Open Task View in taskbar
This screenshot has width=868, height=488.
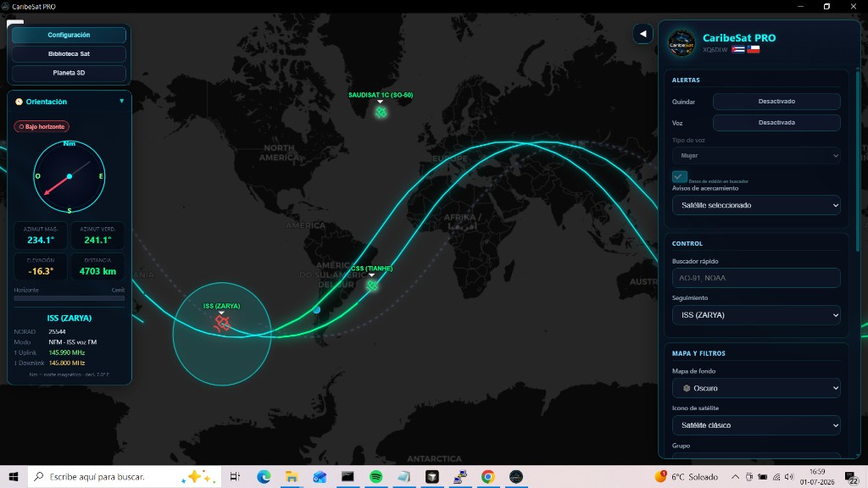(235, 477)
